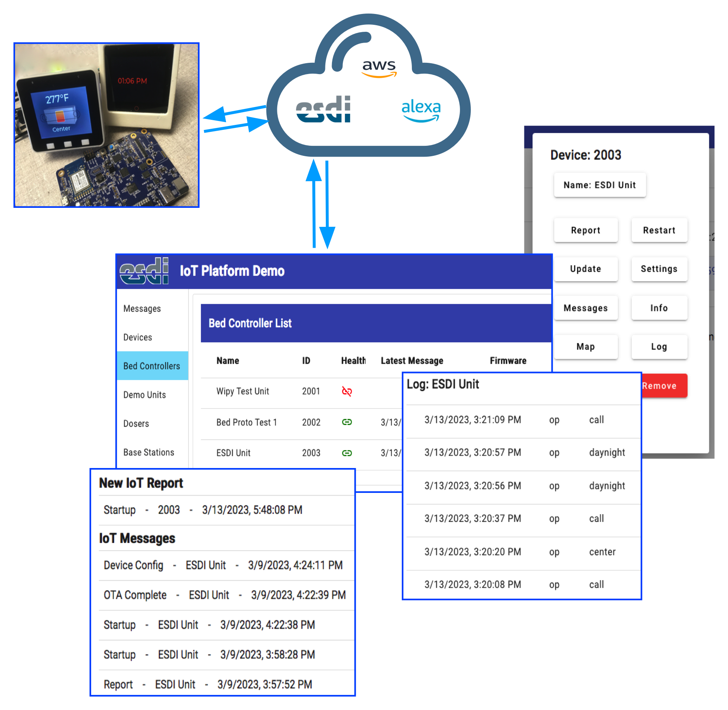Viewport: 728px width, 710px height.
Task: Click the Name: ESDI Unit button
Action: pos(600,185)
